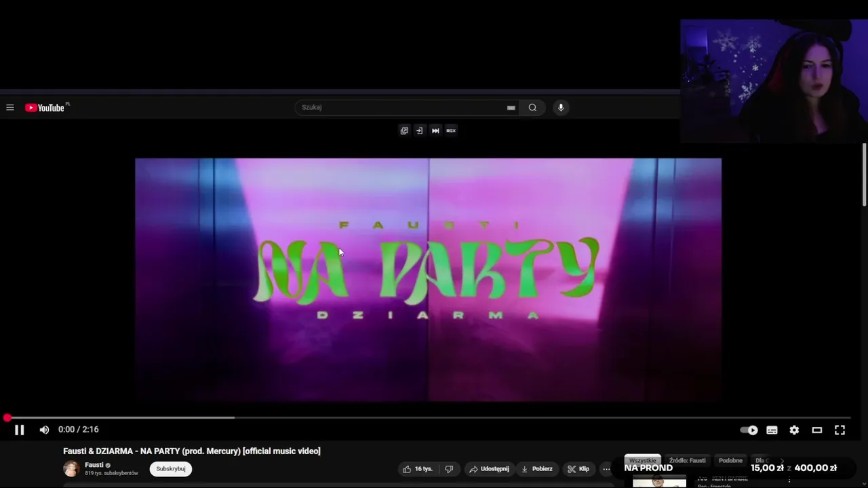Image resolution: width=868 pixels, height=488 pixels.
Task: Toggle subtitles captions button
Action: click(772, 430)
